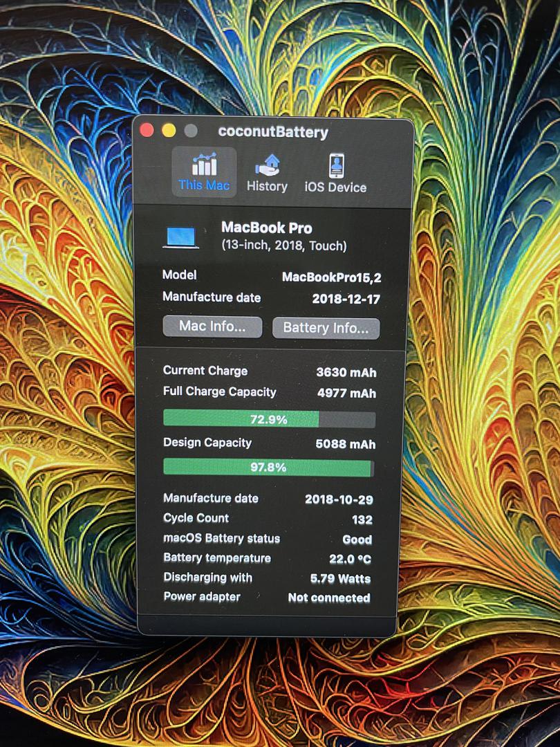Switch to the This Mac tab label
This screenshot has width=560, height=747.
click(204, 185)
